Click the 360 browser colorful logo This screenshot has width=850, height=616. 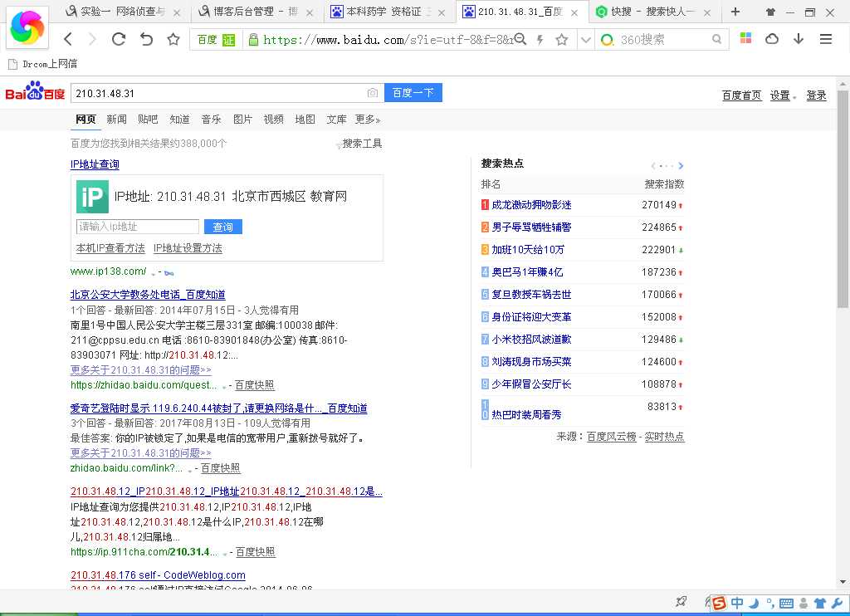(x=27, y=27)
